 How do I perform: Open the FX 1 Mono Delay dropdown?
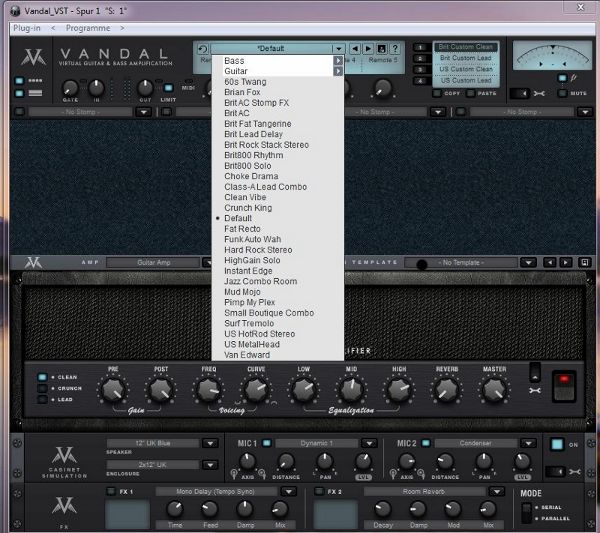coord(289,491)
